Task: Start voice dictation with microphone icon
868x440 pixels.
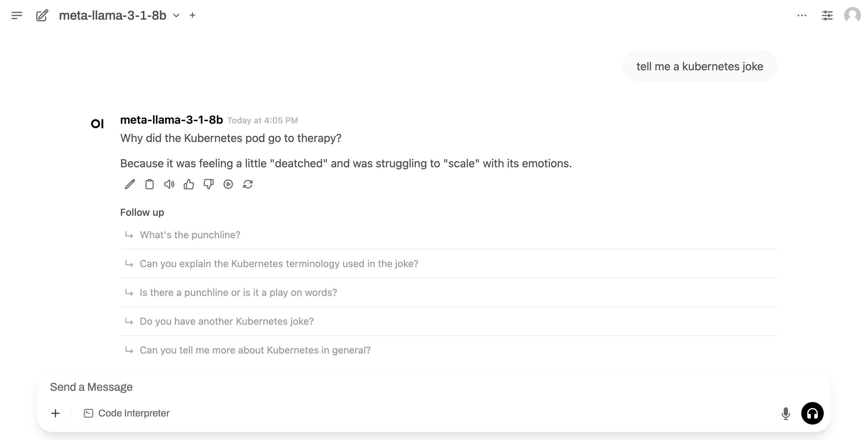Action: 786,413
